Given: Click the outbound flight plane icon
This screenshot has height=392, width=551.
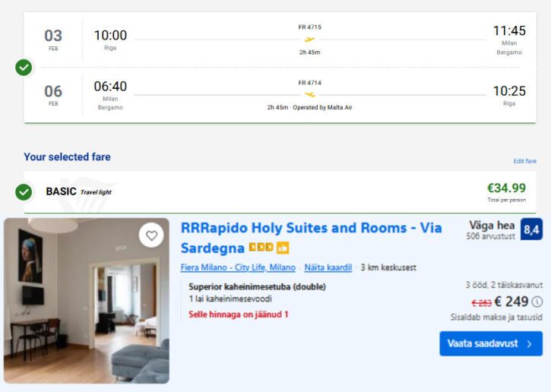Looking at the screenshot, I should point(309,40).
